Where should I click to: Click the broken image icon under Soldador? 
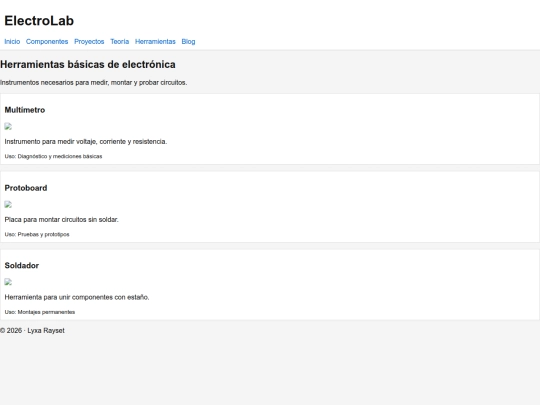click(x=8, y=282)
